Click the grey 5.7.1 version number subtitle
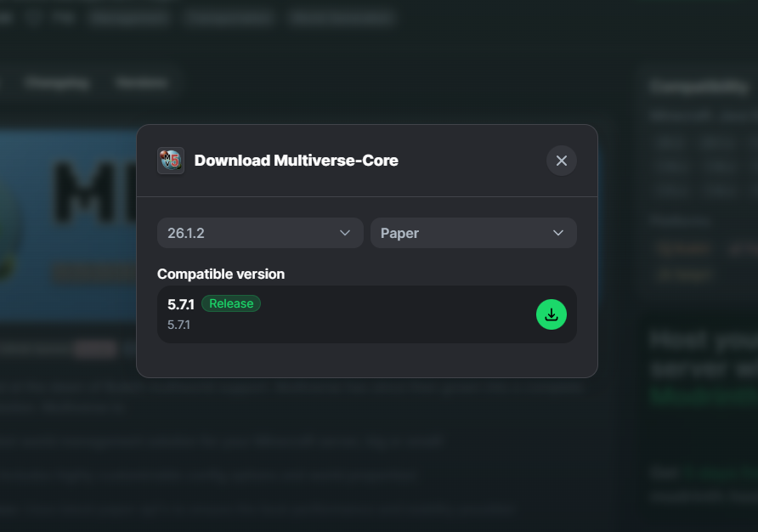This screenshot has height=532, width=758. (178, 325)
